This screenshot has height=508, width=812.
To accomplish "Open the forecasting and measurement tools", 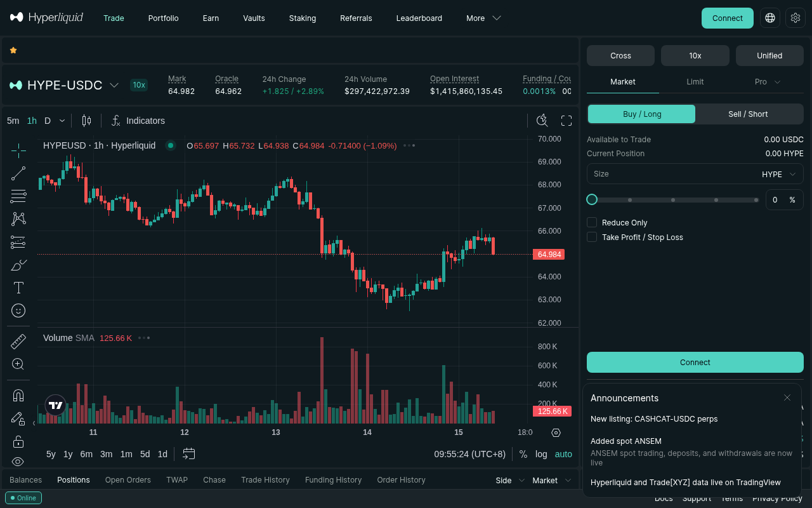I will (18, 242).
